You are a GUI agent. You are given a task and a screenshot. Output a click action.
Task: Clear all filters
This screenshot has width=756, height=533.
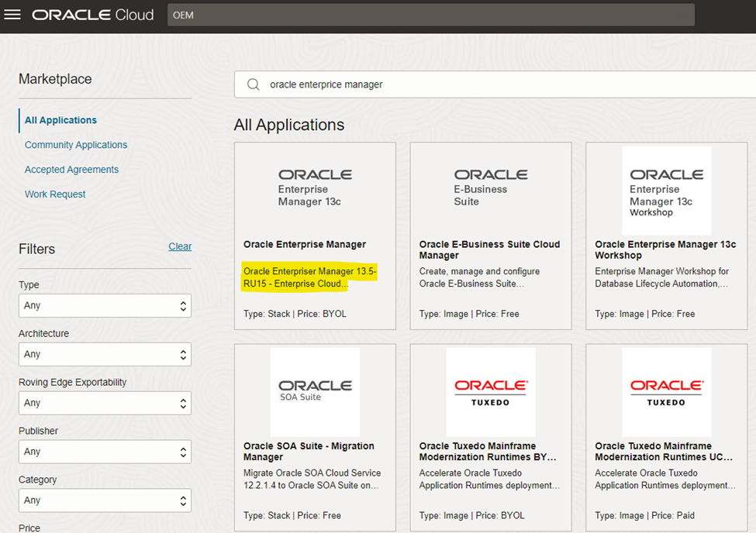pyautogui.click(x=180, y=246)
